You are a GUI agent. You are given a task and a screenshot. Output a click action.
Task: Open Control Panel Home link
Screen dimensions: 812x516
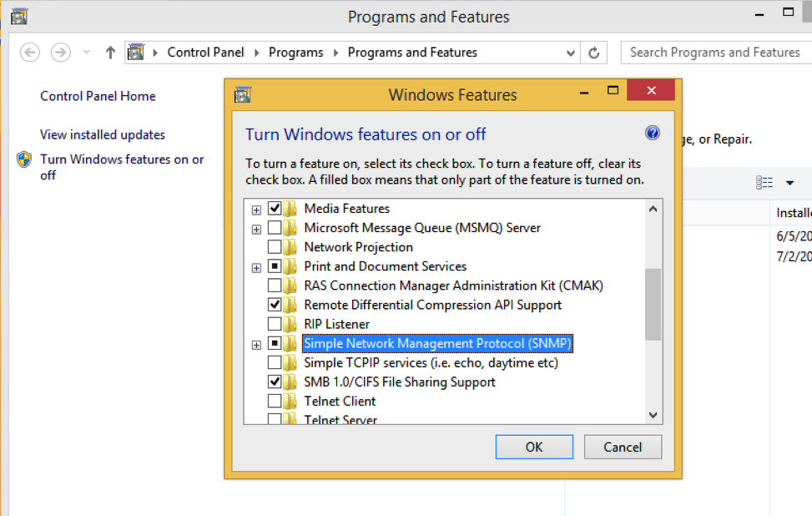pyautogui.click(x=98, y=96)
